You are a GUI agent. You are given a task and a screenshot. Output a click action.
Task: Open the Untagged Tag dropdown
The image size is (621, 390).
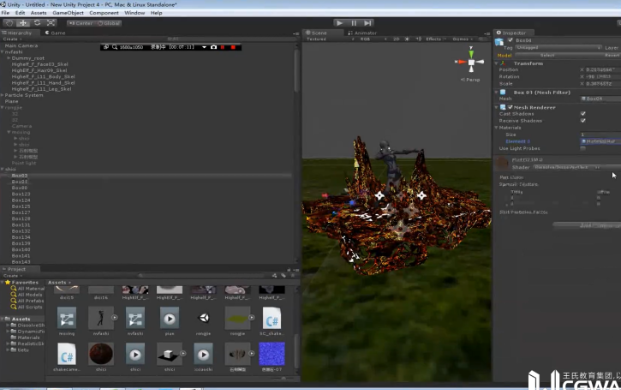pyautogui.click(x=558, y=48)
